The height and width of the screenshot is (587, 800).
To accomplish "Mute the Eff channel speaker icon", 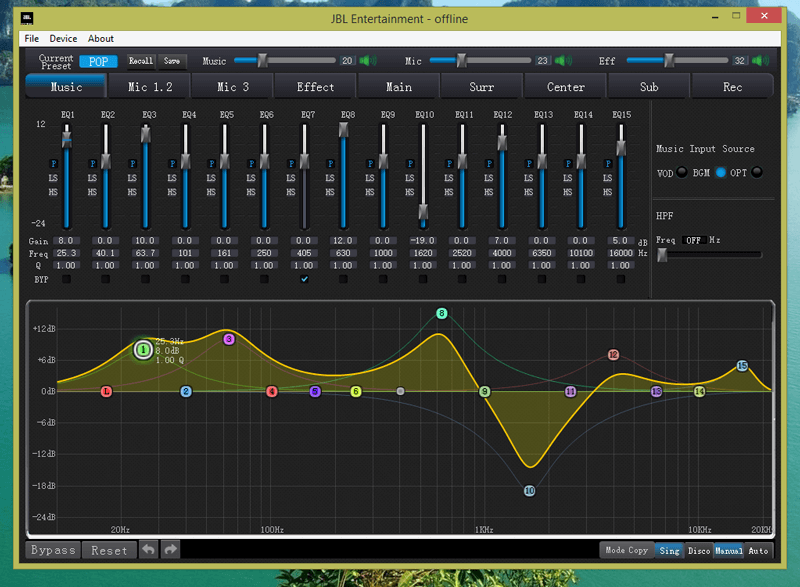I will pyautogui.click(x=758, y=61).
